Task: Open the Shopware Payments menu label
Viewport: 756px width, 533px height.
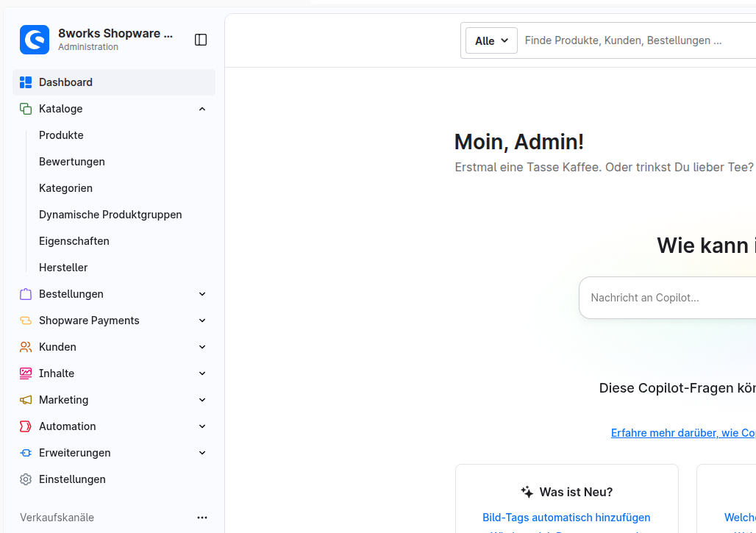Action: coord(89,321)
